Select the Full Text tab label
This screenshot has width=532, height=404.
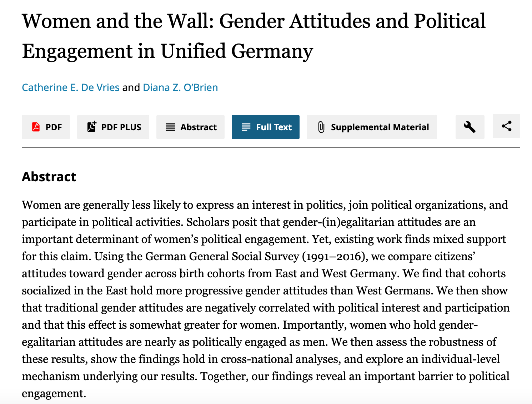[274, 127]
